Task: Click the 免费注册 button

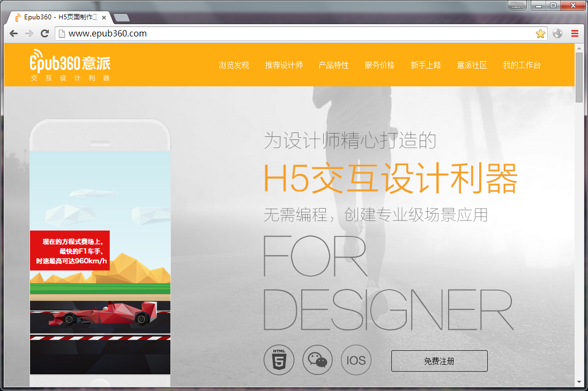Action: (x=440, y=361)
